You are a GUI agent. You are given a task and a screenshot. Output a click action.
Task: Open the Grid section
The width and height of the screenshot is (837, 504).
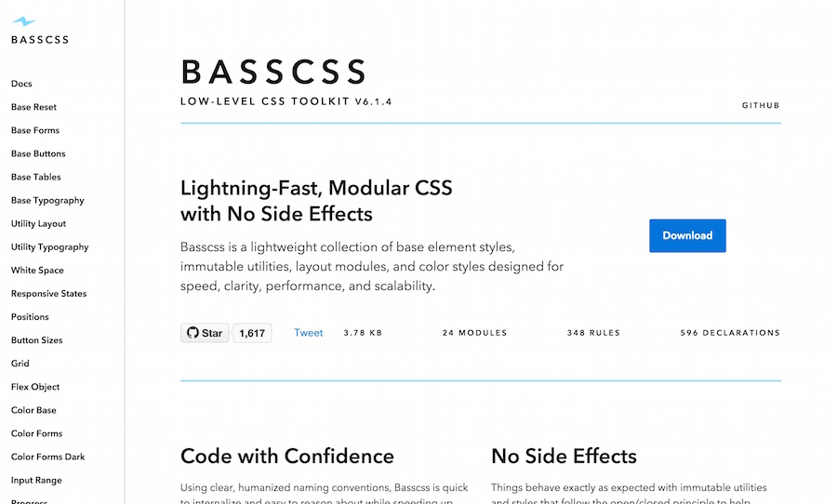(20, 364)
